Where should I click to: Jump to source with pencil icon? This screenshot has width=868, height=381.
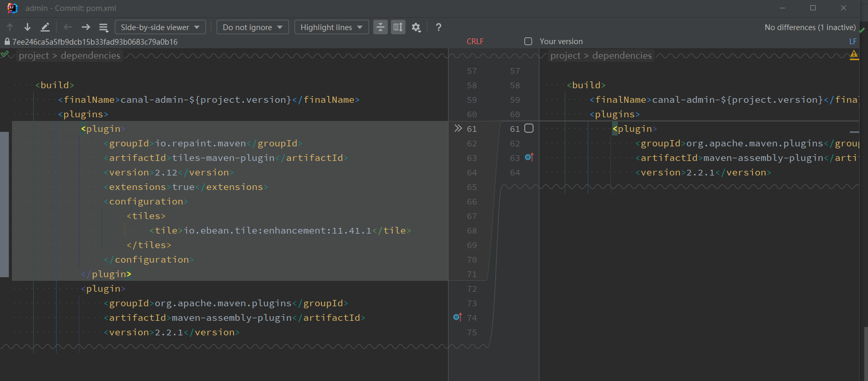click(x=45, y=27)
